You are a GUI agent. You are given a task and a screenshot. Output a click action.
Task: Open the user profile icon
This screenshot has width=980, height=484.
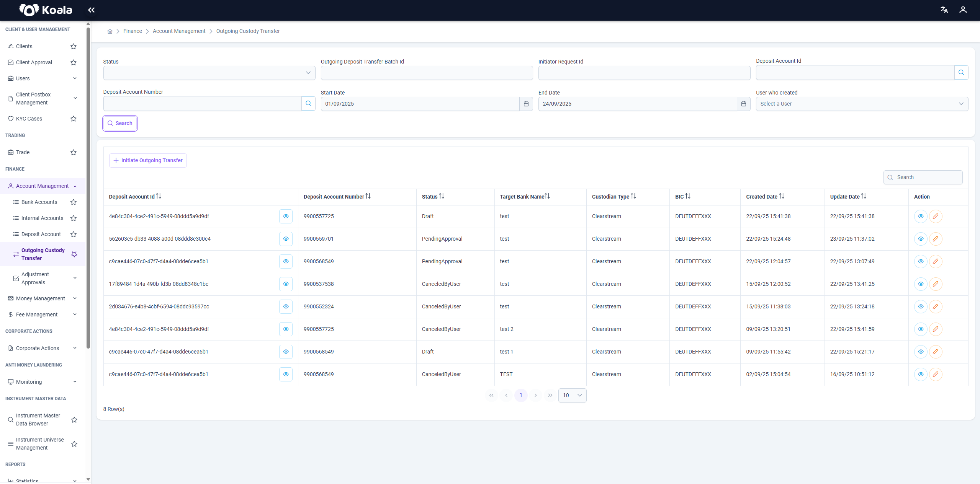[x=963, y=10]
